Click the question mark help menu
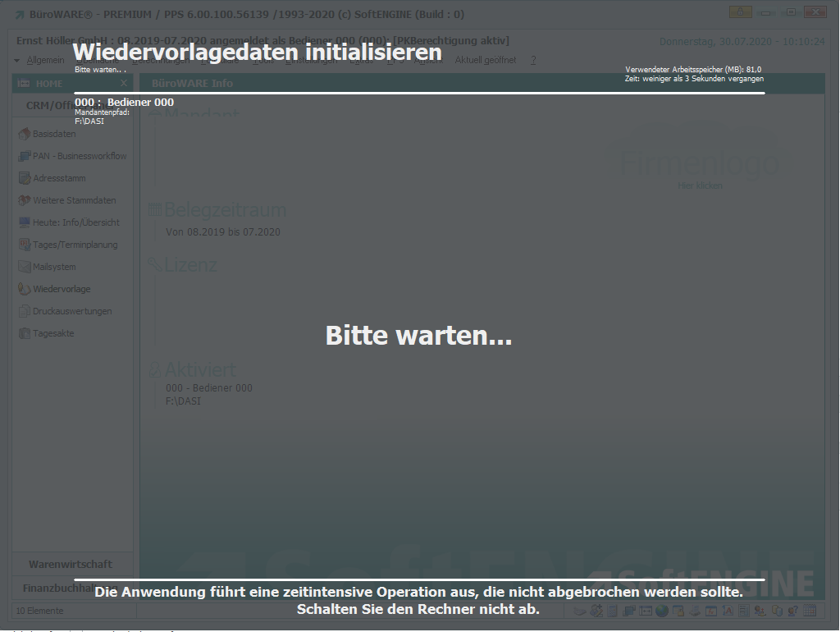The width and height of the screenshot is (840, 632). 533,60
